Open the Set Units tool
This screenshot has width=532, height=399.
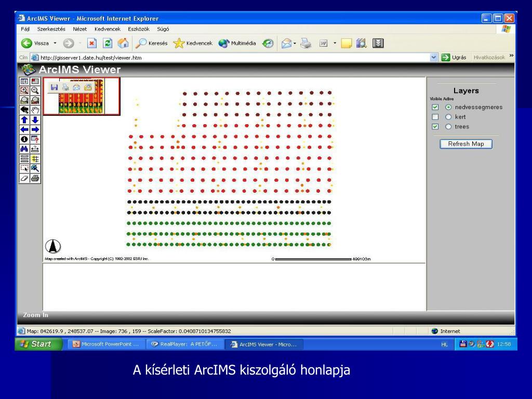point(24,159)
